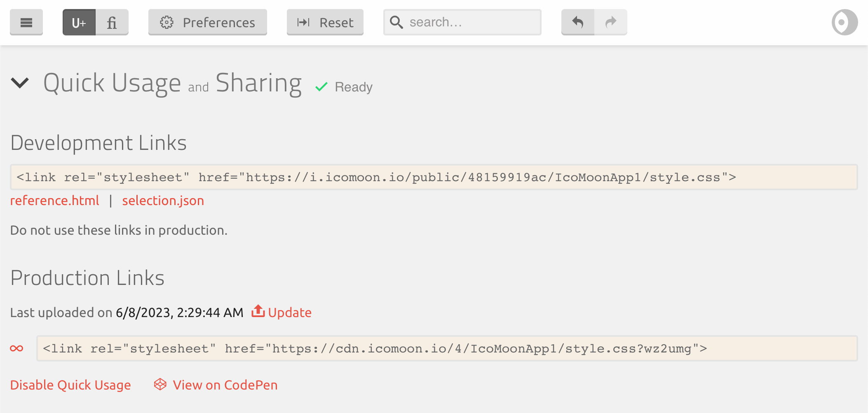Disable Quick Usage
The image size is (868, 413).
click(x=70, y=385)
